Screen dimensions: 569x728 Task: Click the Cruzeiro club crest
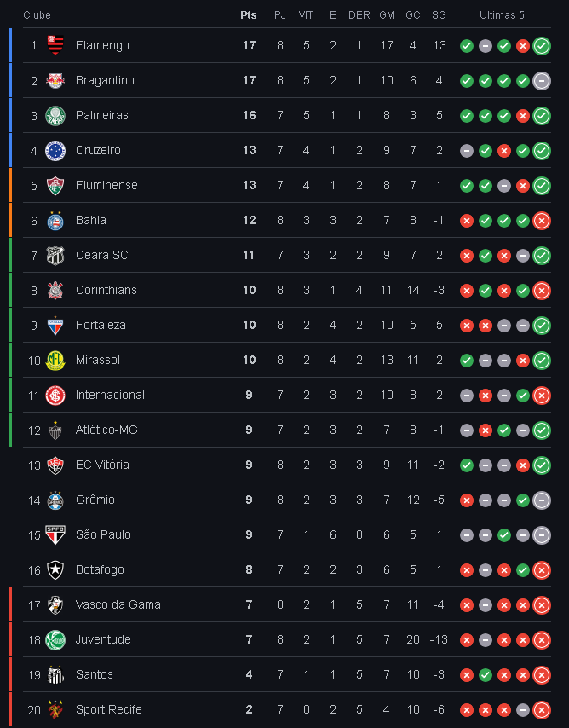55,150
